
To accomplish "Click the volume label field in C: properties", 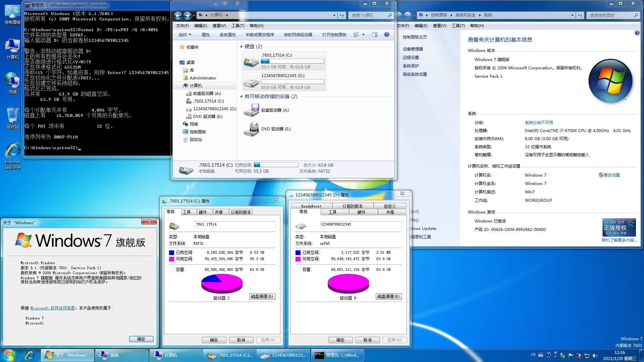I will click(x=234, y=225).
